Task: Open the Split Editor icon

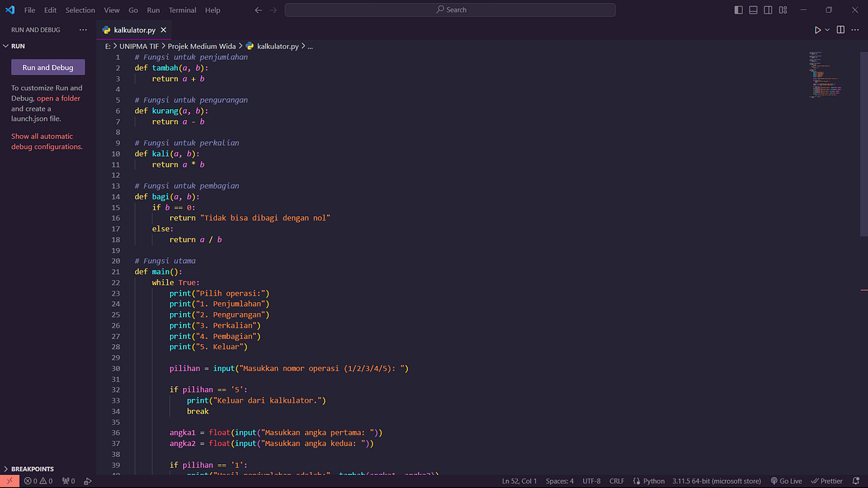Action: 840,30
